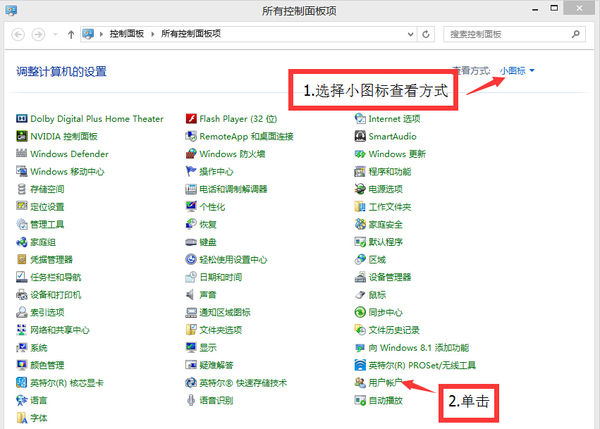Open the 字体 link
Image resolution: width=600 pixels, height=429 pixels.
click(39, 418)
